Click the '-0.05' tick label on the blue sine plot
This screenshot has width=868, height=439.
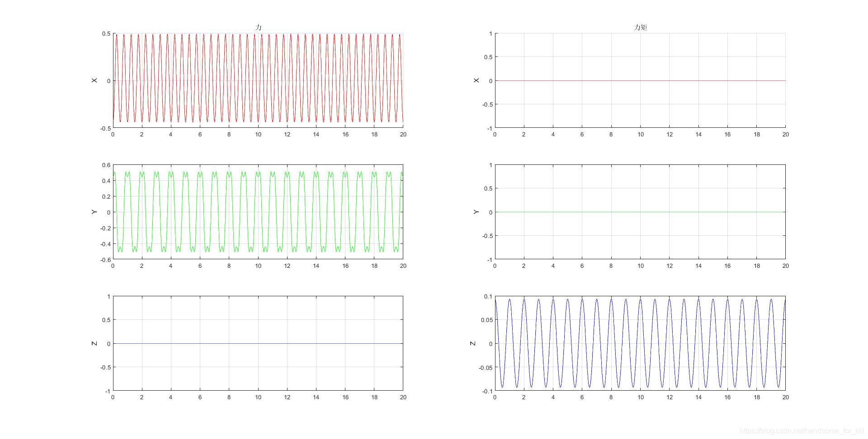coord(486,368)
